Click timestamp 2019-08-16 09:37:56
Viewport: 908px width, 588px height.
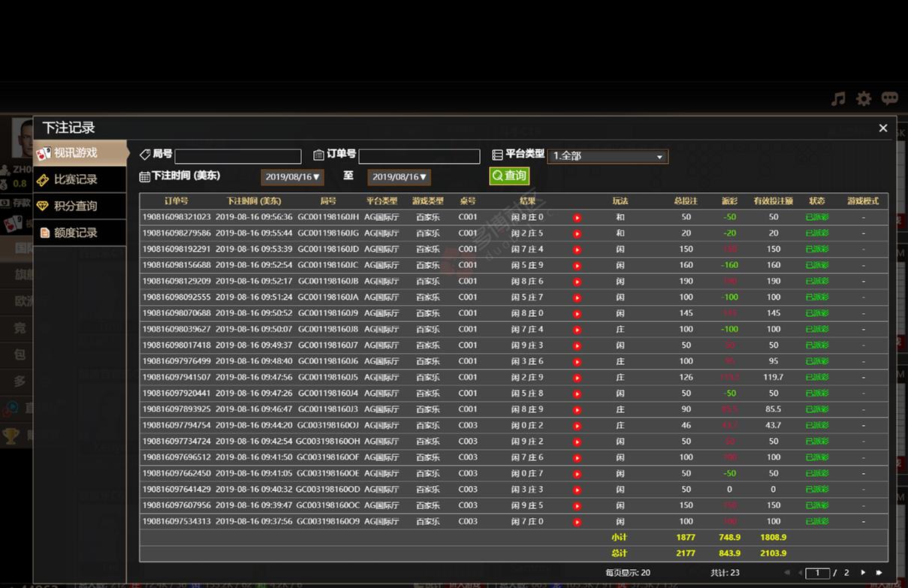[254, 521]
